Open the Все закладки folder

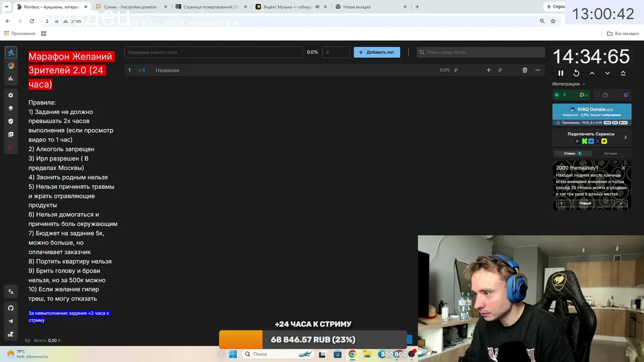point(623,34)
